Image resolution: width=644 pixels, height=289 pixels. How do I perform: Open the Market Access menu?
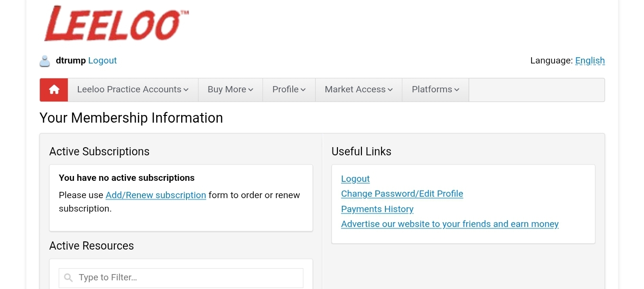click(x=359, y=90)
